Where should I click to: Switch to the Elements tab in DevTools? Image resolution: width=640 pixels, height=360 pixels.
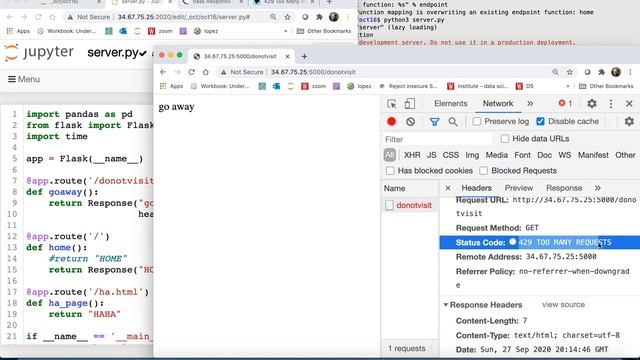coord(451,104)
